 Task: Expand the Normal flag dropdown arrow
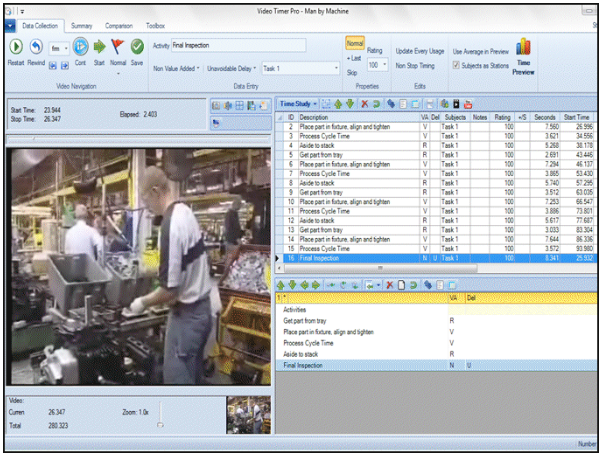[x=118, y=73]
